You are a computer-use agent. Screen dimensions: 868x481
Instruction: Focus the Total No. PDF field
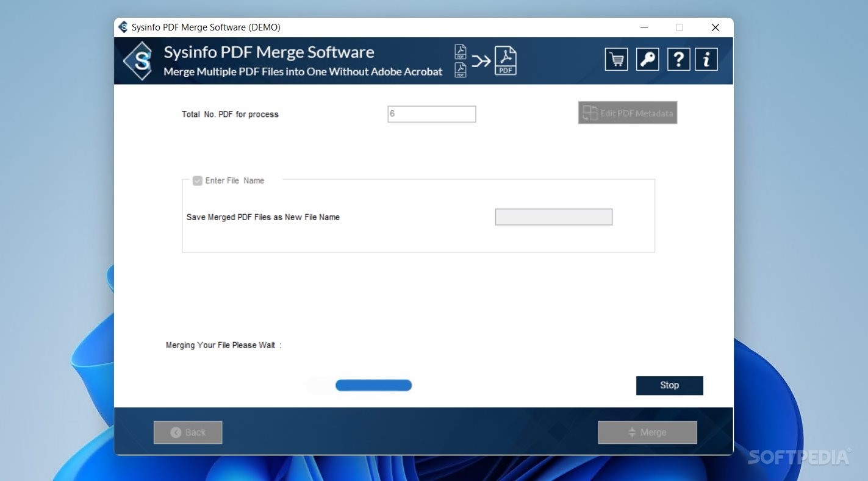click(432, 114)
